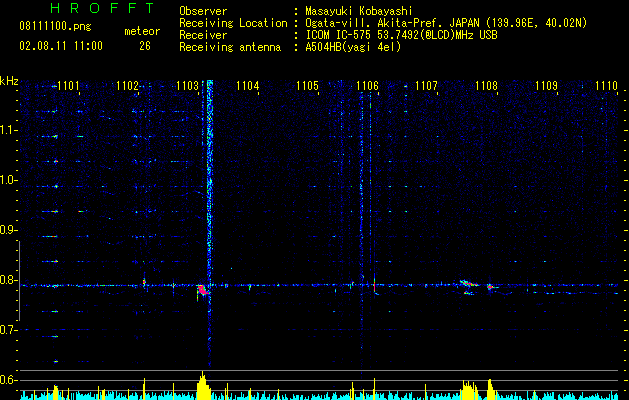Click the Ogata-vill. Akita-Pref. JAPAN location text
Screen dimensions: 629x400
tap(446, 23)
